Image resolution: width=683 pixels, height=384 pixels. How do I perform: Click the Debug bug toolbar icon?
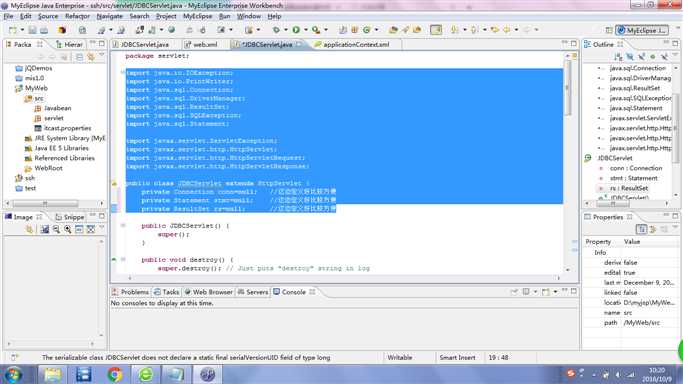[x=276, y=30]
